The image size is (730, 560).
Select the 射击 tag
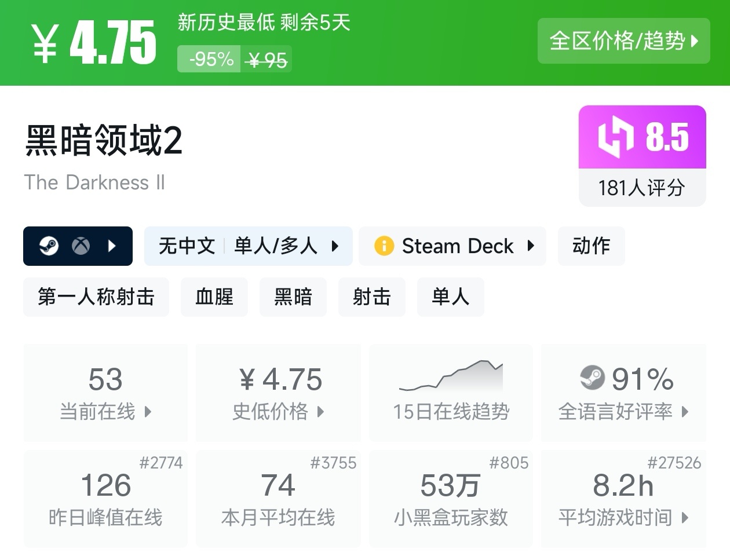coord(372,297)
